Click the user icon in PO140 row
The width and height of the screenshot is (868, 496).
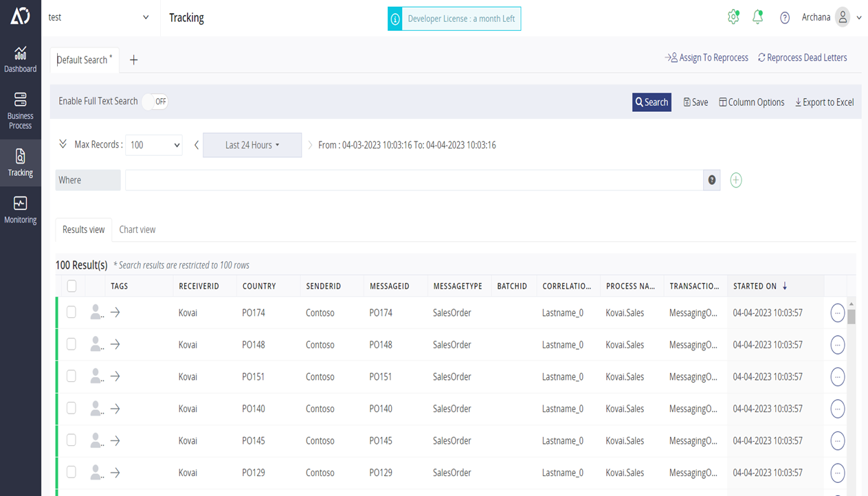pos(96,409)
